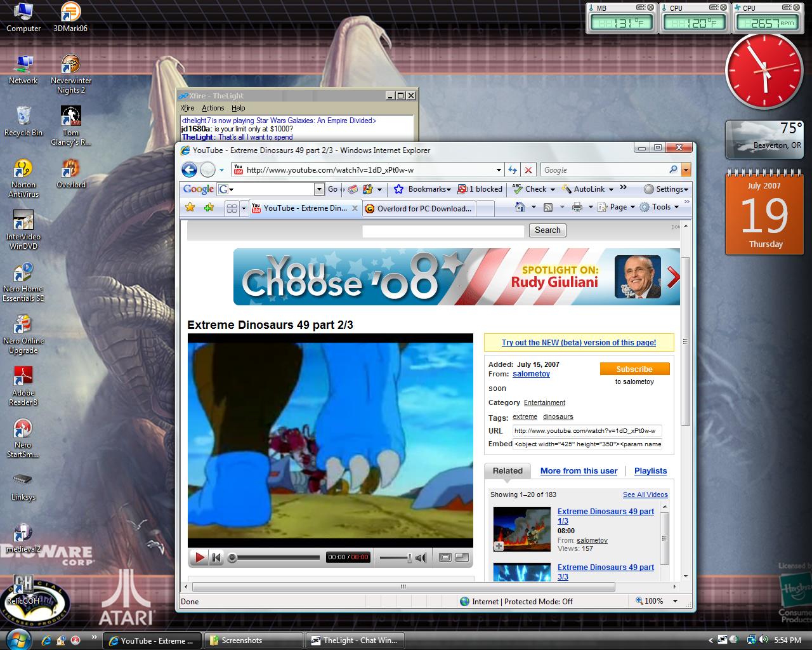Screen dimensions: 812x650
Task: Open search provider dropdown arrow
Action: [686, 170]
